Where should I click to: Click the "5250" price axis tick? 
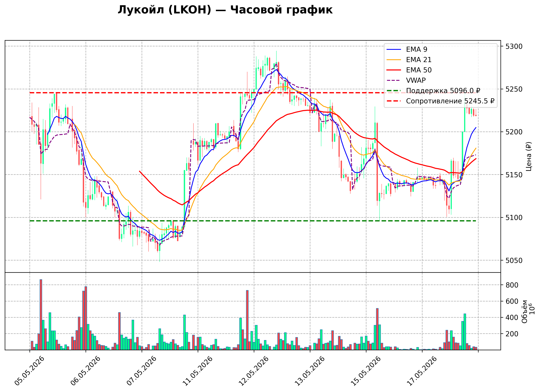tap(514, 89)
